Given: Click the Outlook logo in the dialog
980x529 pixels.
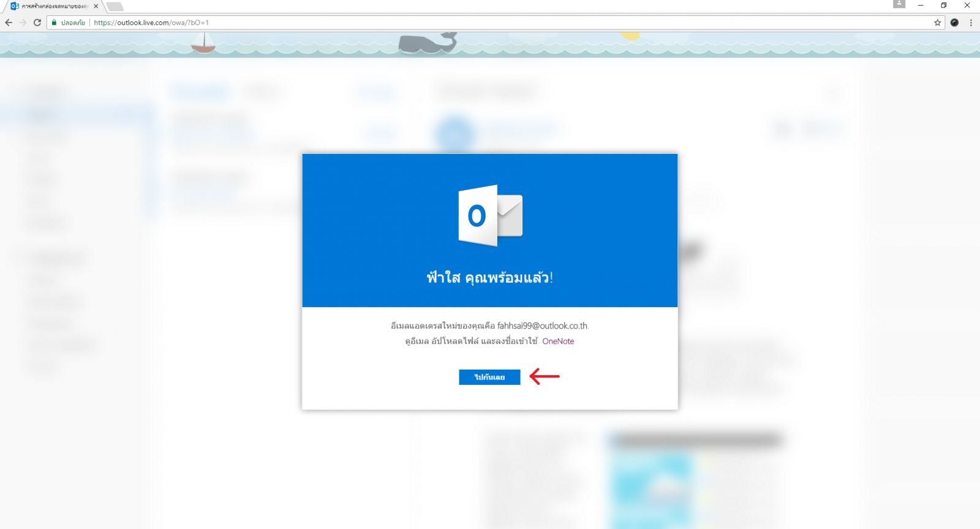Looking at the screenshot, I should tap(491, 216).
